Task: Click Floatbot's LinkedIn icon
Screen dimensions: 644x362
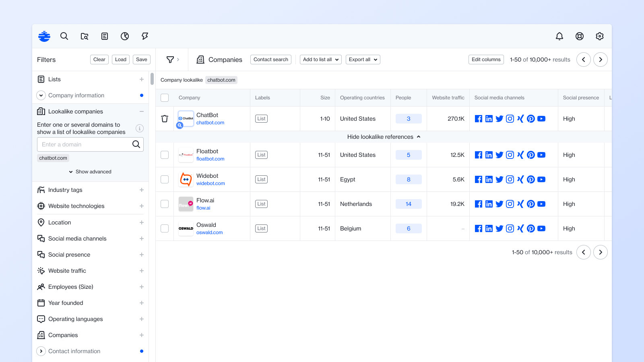Action: (489, 155)
